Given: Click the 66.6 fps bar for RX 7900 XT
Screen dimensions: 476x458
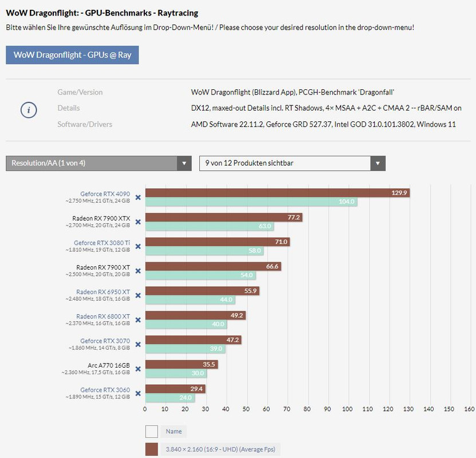Looking at the screenshot, I should click(x=213, y=266).
